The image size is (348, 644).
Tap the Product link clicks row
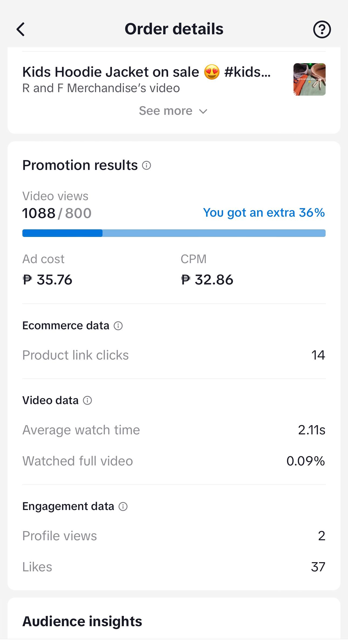click(174, 355)
